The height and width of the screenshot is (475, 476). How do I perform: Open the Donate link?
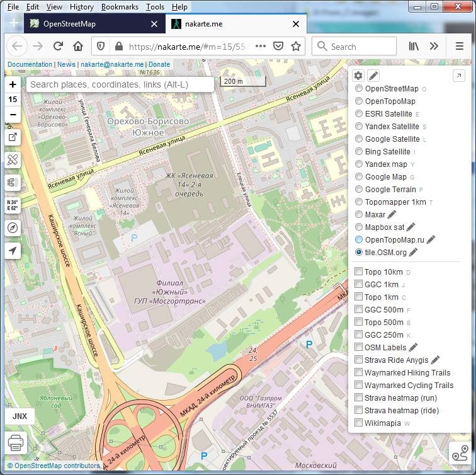click(159, 64)
